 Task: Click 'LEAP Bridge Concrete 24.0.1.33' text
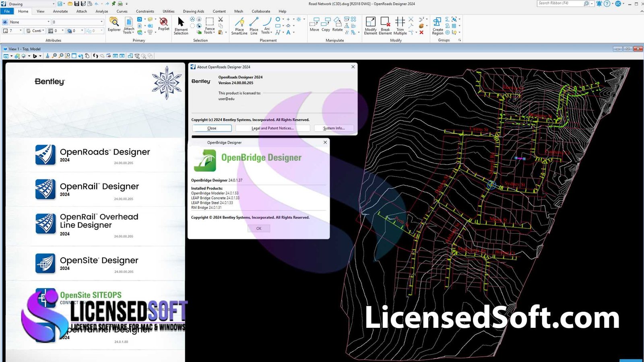(215, 198)
